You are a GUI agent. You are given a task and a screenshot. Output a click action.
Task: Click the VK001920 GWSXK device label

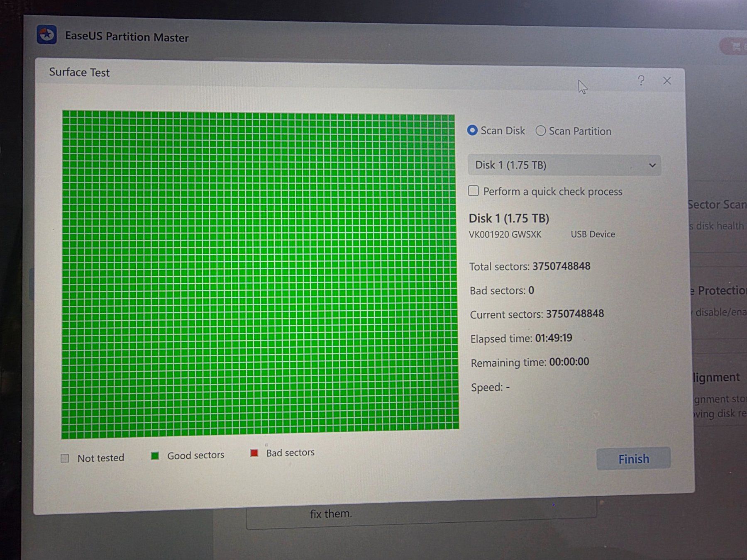coord(505,234)
